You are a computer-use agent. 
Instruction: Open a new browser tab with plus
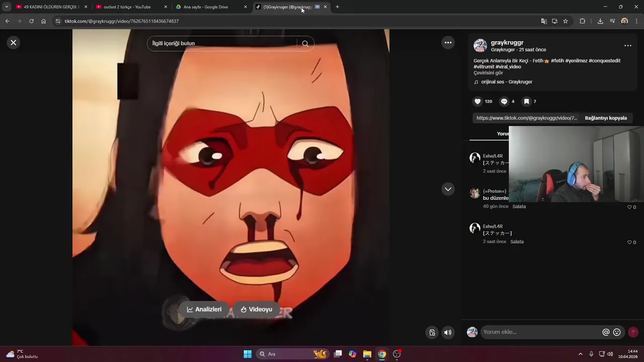tap(337, 7)
